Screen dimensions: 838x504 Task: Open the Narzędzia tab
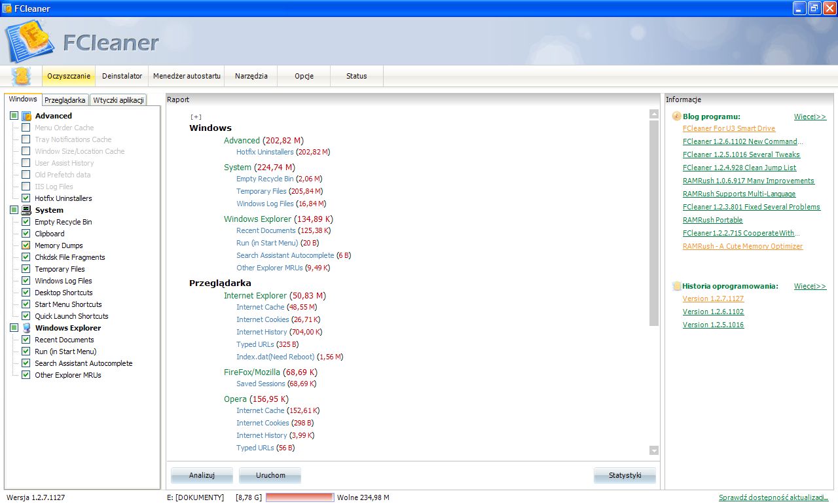(x=251, y=76)
